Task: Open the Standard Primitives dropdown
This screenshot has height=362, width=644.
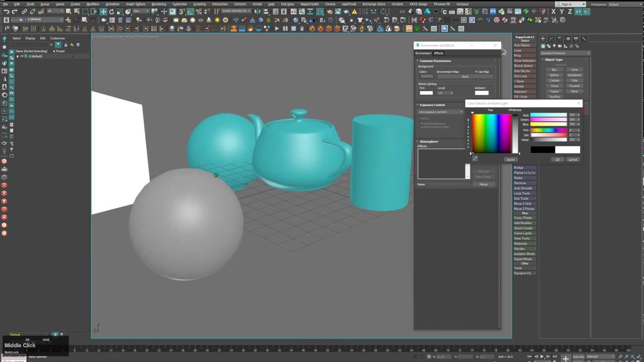Action: coord(565,53)
